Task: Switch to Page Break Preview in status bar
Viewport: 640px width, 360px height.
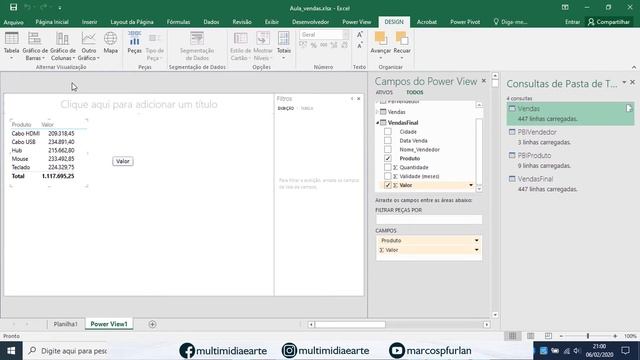Action: 548,336
